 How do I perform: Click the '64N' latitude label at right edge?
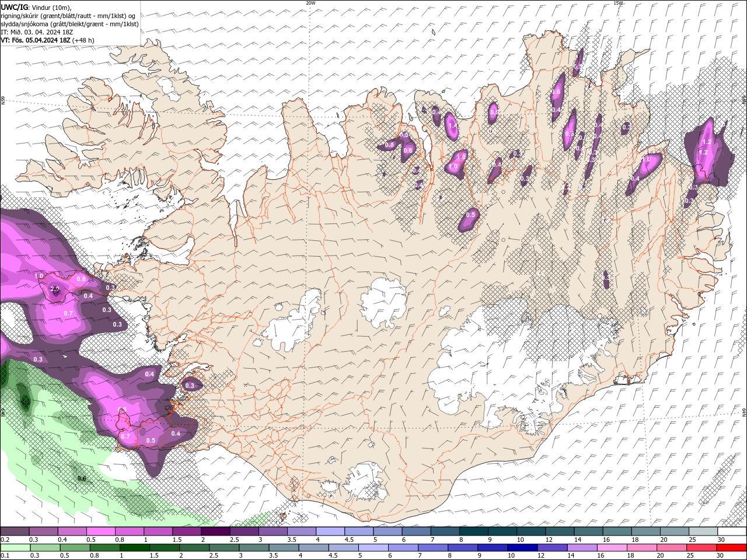coord(744,412)
